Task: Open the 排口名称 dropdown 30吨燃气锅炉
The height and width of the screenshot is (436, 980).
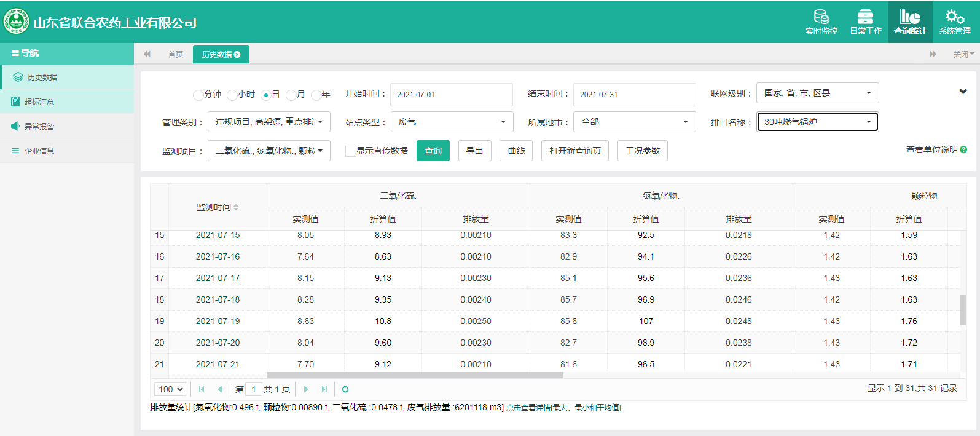Action: coord(817,122)
